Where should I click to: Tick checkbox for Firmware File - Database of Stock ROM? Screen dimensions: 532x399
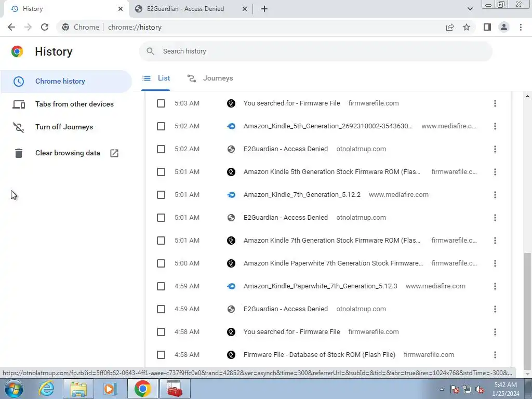pos(161,355)
